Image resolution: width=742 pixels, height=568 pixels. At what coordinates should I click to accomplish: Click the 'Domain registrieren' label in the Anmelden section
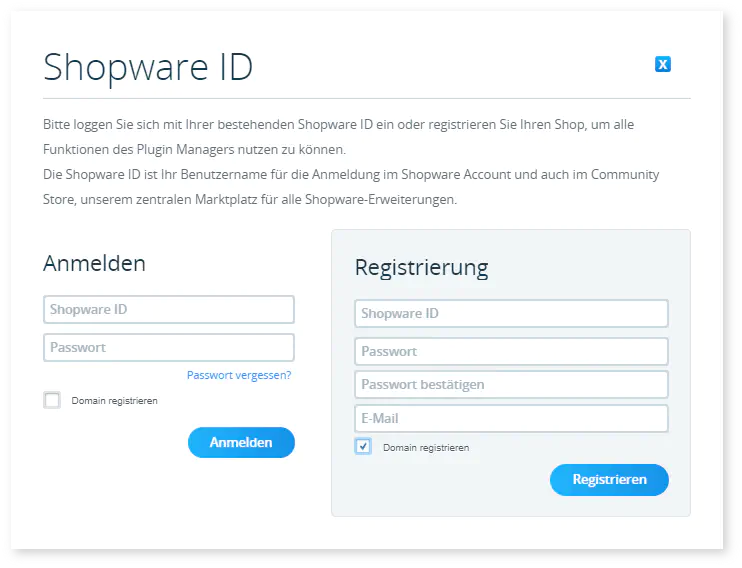(114, 401)
